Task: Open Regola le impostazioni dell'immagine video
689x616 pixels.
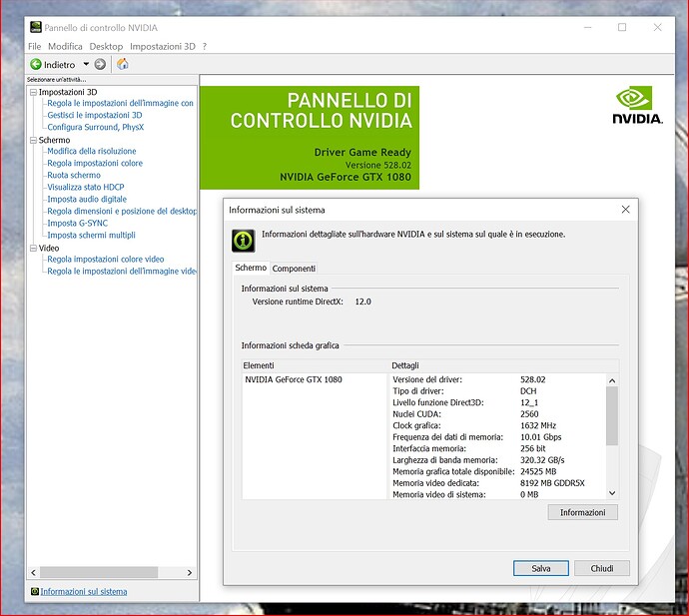Action: pos(122,272)
